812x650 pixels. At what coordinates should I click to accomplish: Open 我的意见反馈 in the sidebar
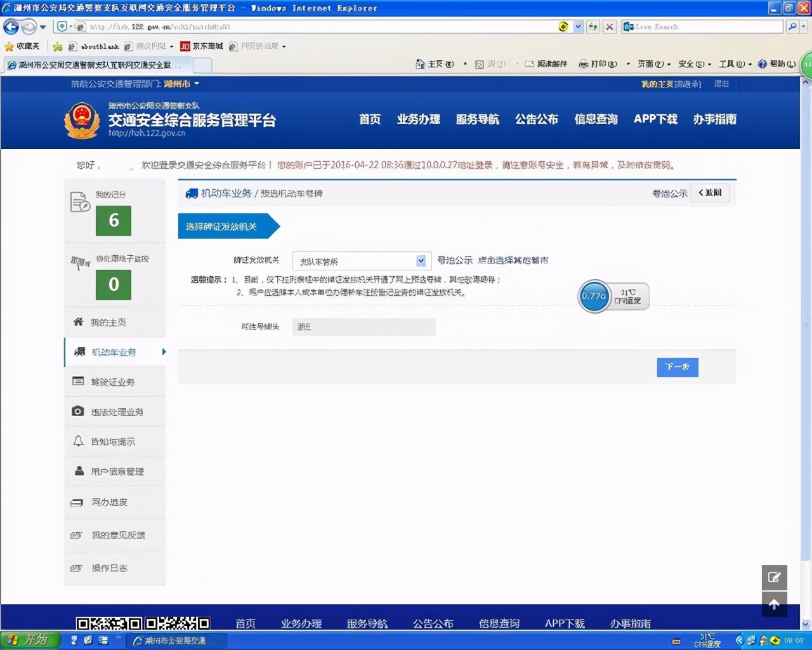[115, 535]
